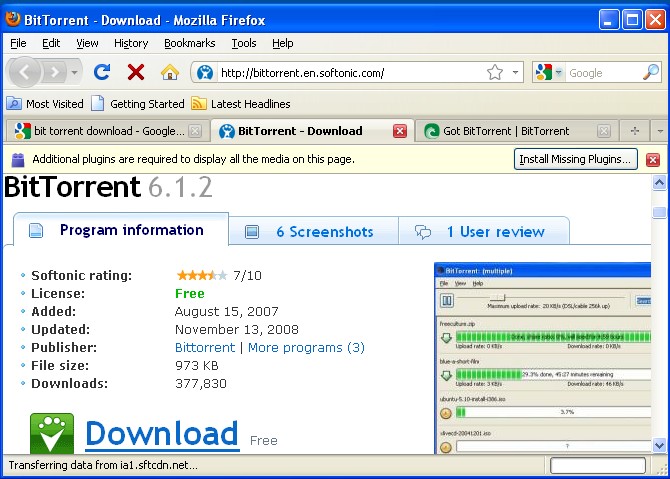Viewport: 670px width, 479px height.
Task: Close the Google search tab
Action: coord(195,131)
